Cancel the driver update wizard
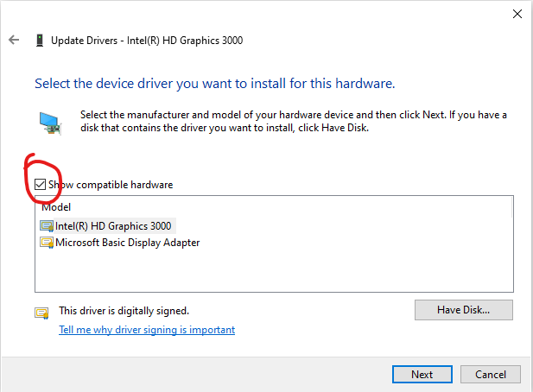Image resolution: width=533 pixels, height=392 pixels. (x=491, y=375)
